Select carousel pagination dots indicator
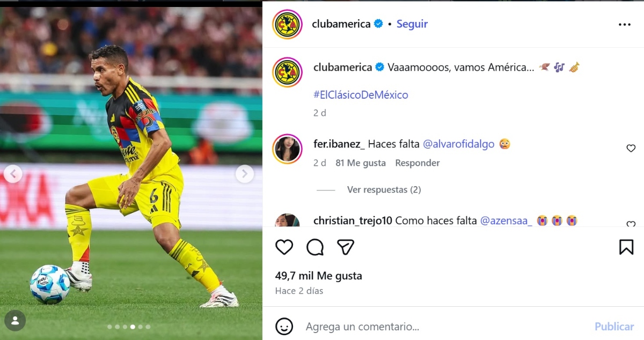The width and height of the screenshot is (644, 340). click(129, 327)
